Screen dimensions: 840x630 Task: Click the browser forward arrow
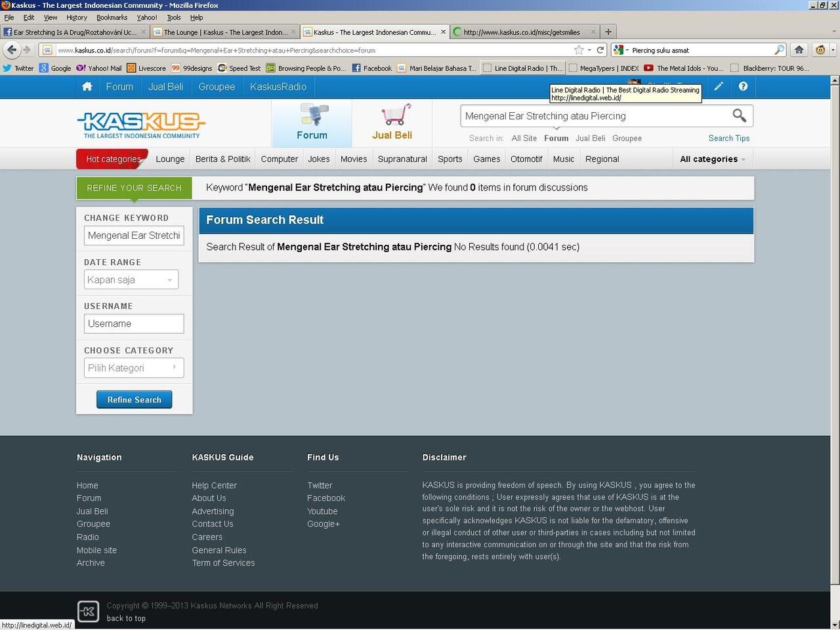(27, 50)
